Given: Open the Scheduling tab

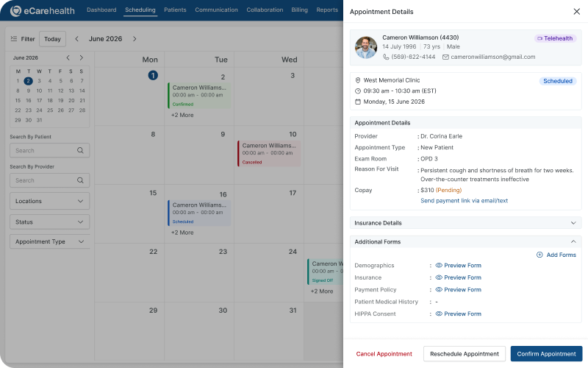Looking at the screenshot, I should click(140, 10).
